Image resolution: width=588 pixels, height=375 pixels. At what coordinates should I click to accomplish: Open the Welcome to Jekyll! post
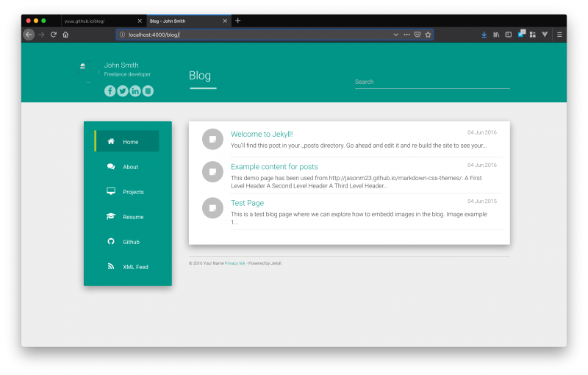pos(262,135)
